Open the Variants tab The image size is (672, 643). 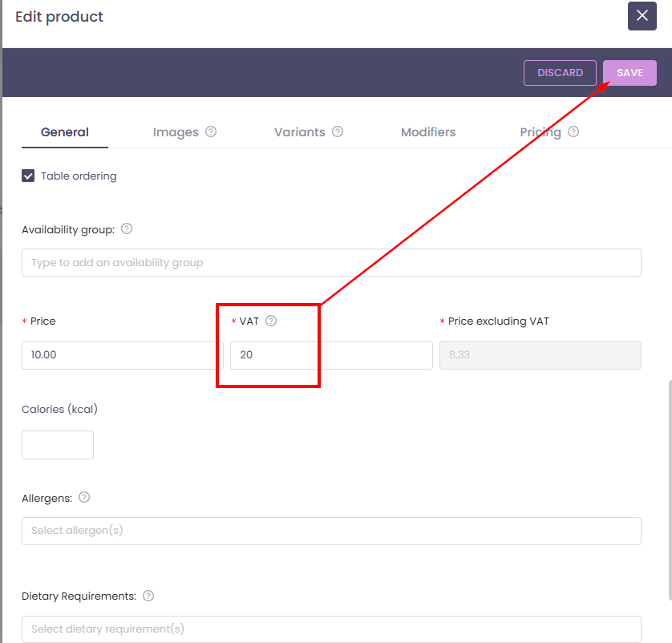click(299, 132)
